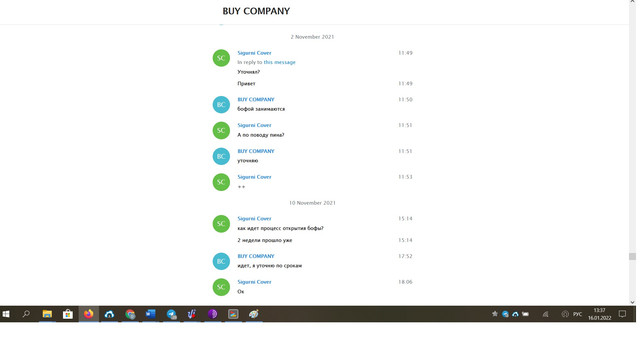Image resolution: width=640 pixels, height=360 pixels.
Task: Open Microsoft Store from the taskbar
Action: tap(68, 314)
